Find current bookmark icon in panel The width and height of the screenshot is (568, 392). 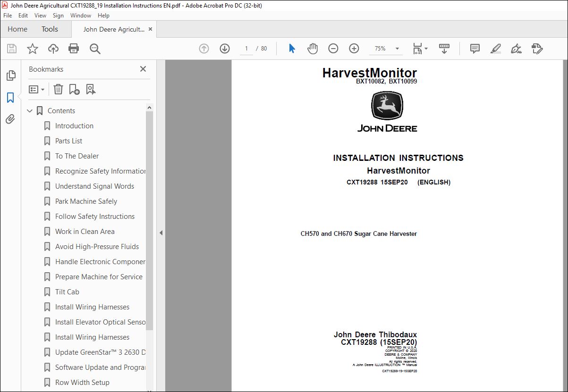click(91, 89)
